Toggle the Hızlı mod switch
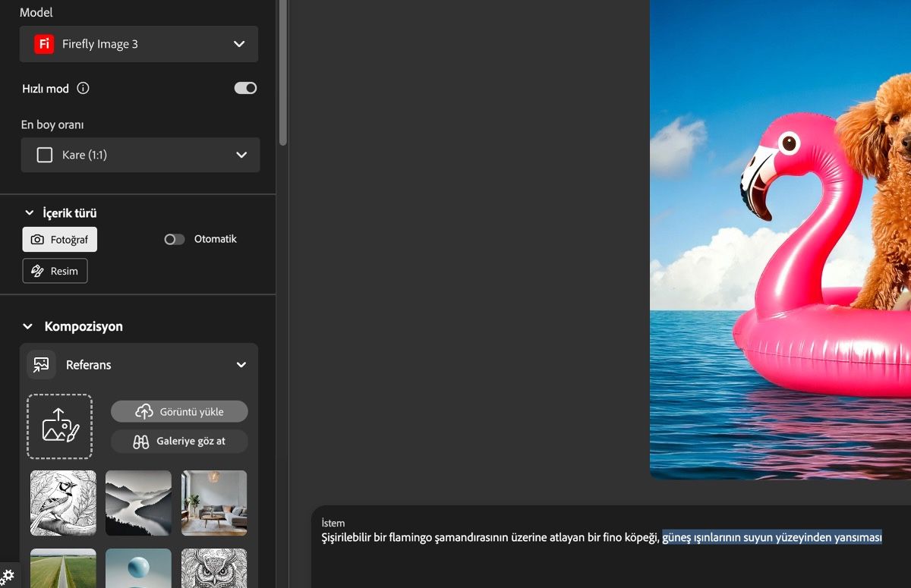 245,88
